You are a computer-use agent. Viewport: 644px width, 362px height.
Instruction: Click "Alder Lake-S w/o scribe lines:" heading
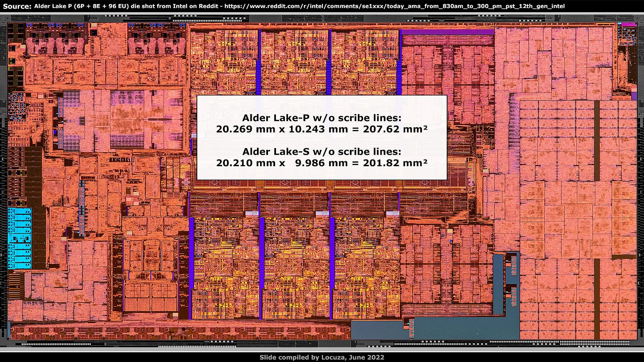point(322,152)
